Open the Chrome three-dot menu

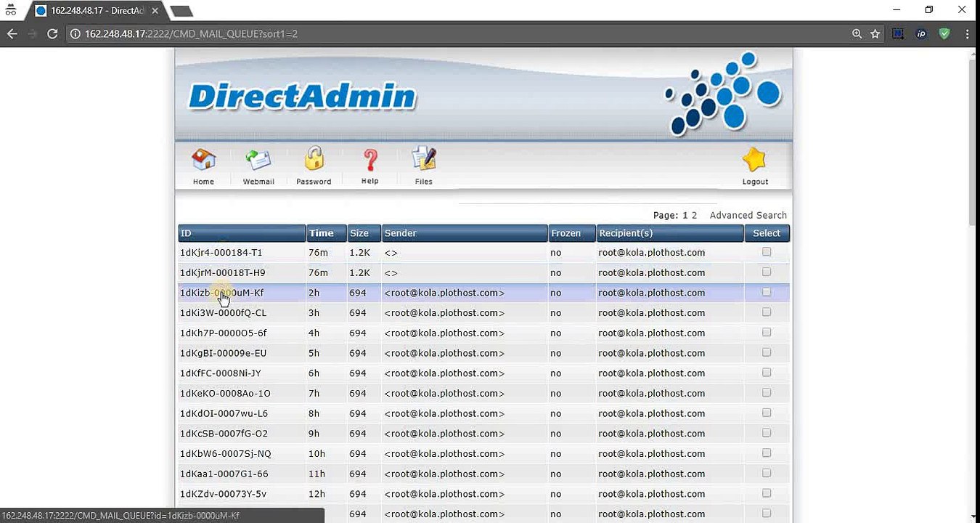point(968,33)
